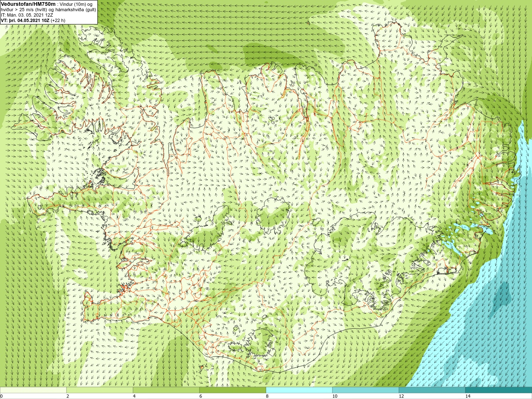
Task: Select the 12–14 m/s teal legend swatch
Action: (x=432, y=390)
